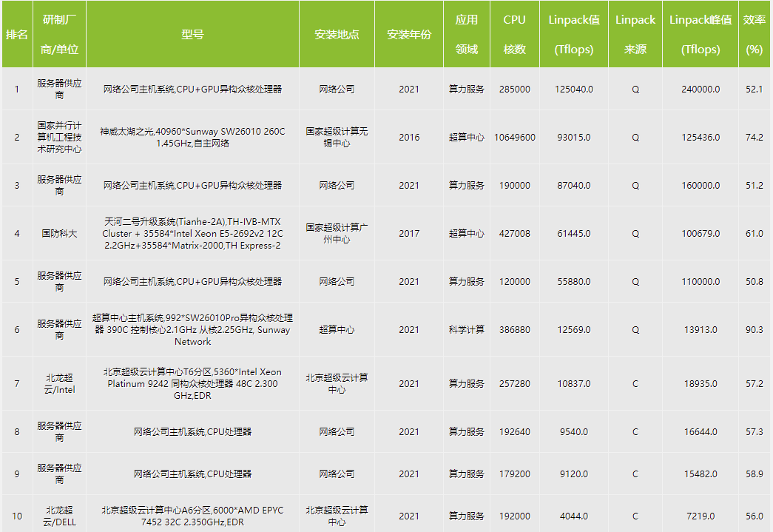
Task: Click the 神威太湖之光 model cell
Action: point(192,137)
